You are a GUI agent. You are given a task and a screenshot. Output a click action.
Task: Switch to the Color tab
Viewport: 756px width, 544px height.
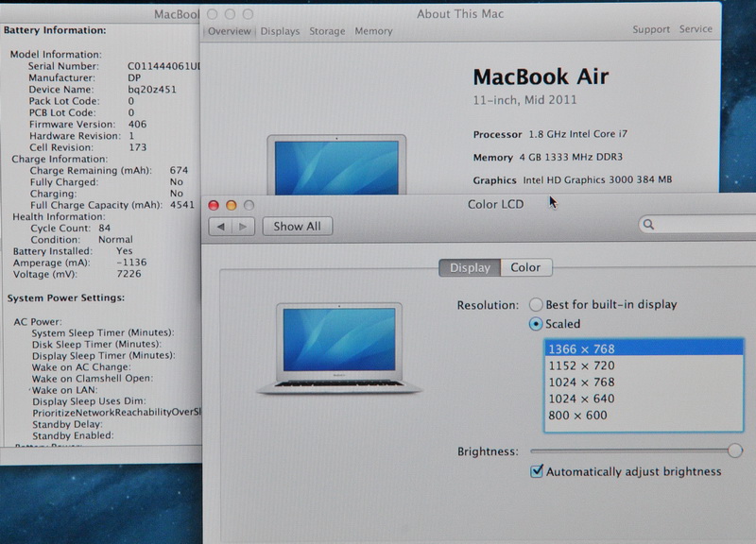[x=525, y=267]
